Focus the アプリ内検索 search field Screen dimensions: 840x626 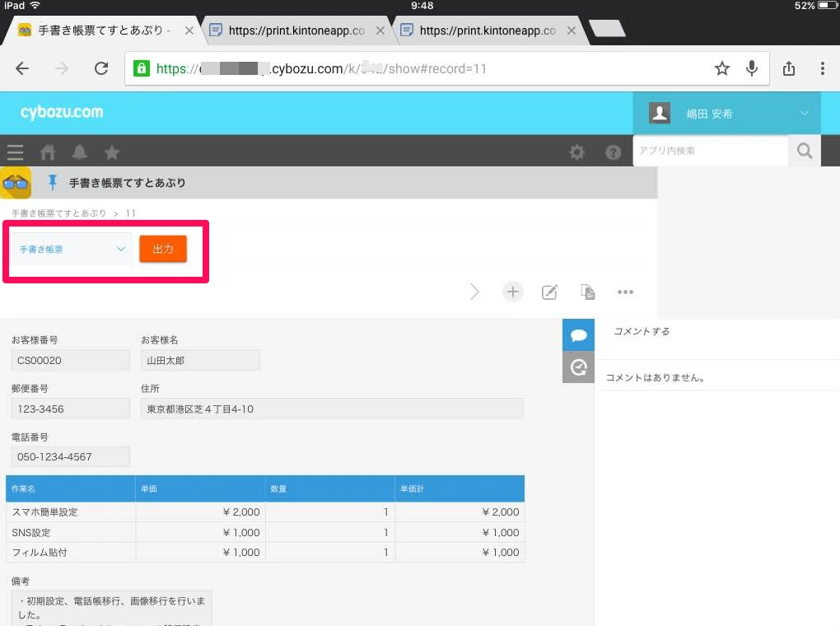point(710,151)
